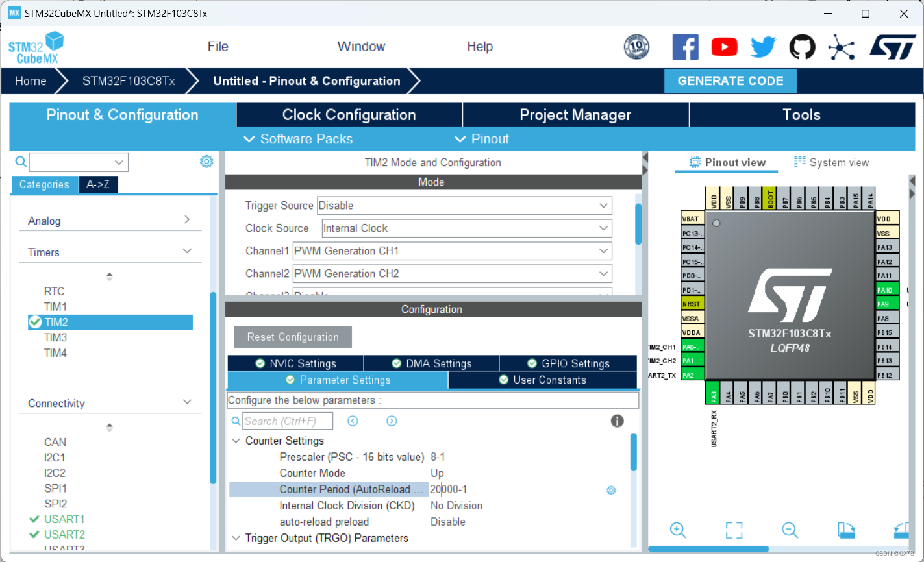Screen dimensions: 924x562
Task: Open the Twitter icon link
Action: coord(763,47)
